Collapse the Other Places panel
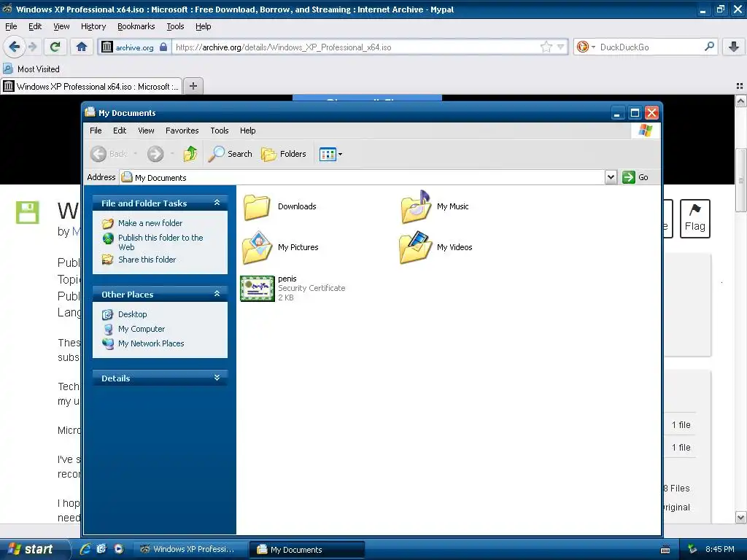 click(x=217, y=294)
